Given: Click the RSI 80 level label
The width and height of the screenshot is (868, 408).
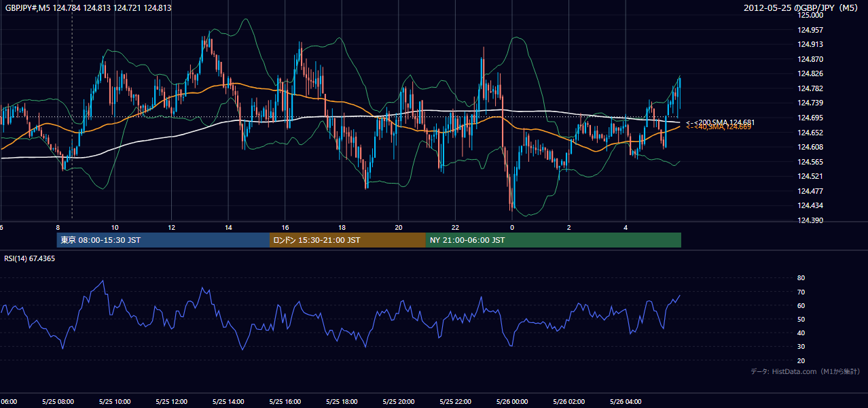Looking at the screenshot, I should click(801, 278).
